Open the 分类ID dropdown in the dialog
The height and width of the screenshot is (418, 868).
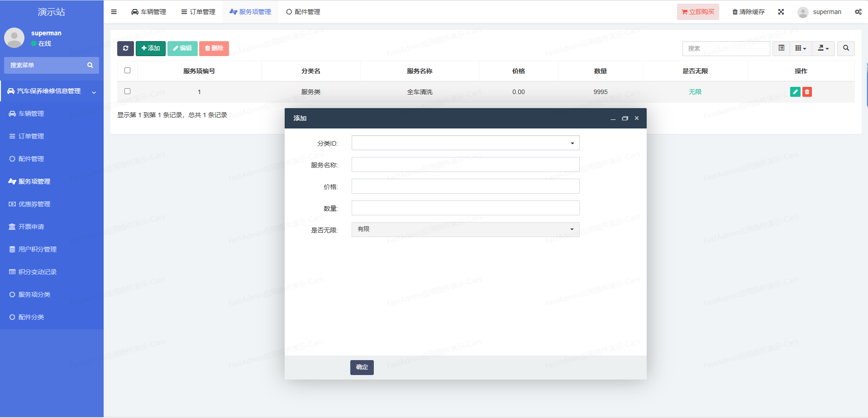(x=465, y=143)
